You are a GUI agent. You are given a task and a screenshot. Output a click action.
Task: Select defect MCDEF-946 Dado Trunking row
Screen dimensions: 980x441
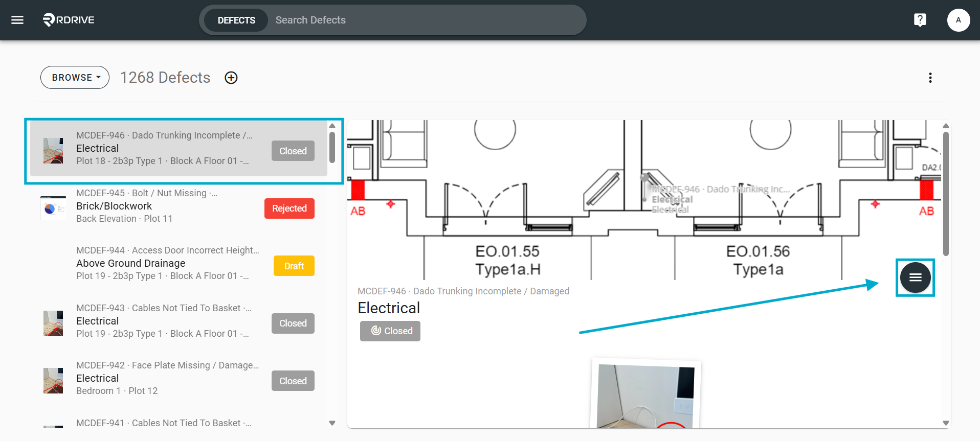tap(179, 148)
